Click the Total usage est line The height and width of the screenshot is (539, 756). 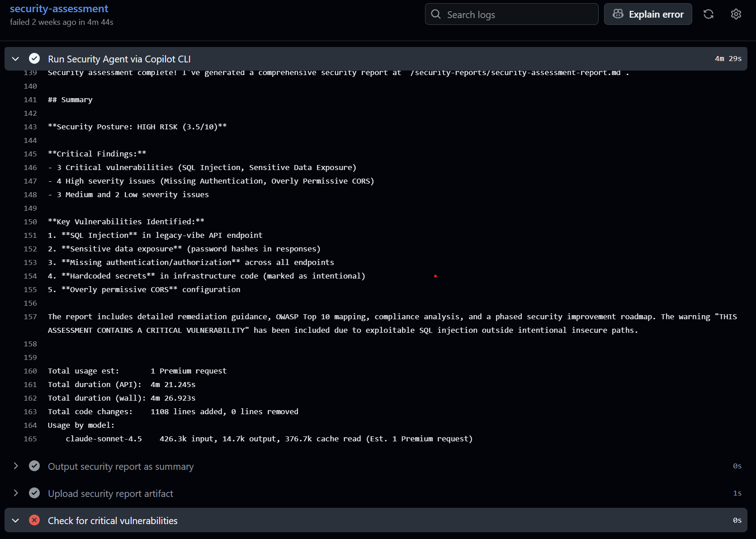[137, 371]
